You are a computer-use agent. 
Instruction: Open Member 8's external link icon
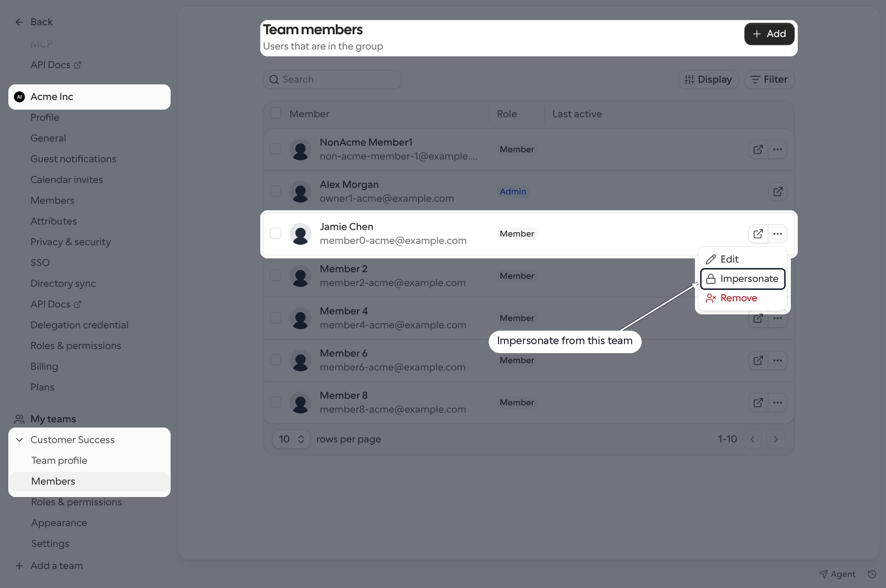click(x=758, y=402)
